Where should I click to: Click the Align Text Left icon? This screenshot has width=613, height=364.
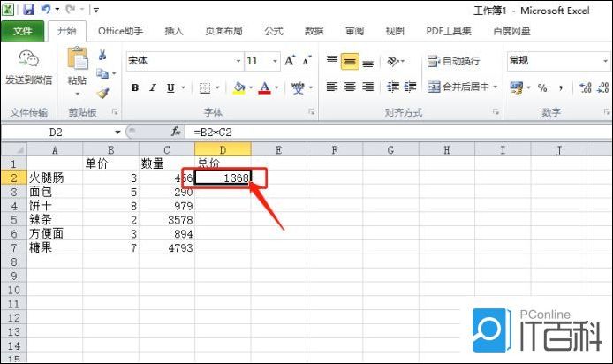pyautogui.click(x=332, y=87)
